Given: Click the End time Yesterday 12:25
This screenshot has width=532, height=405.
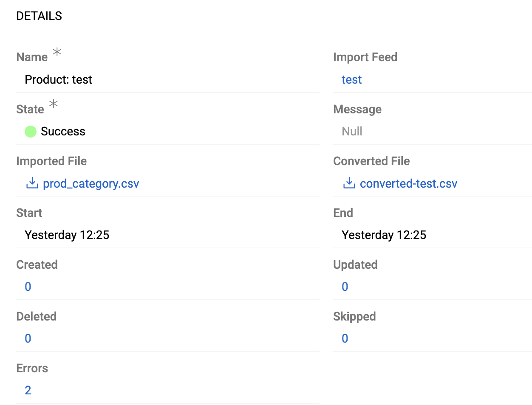Looking at the screenshot, I should pyautogui.click(x=384, y=235).
